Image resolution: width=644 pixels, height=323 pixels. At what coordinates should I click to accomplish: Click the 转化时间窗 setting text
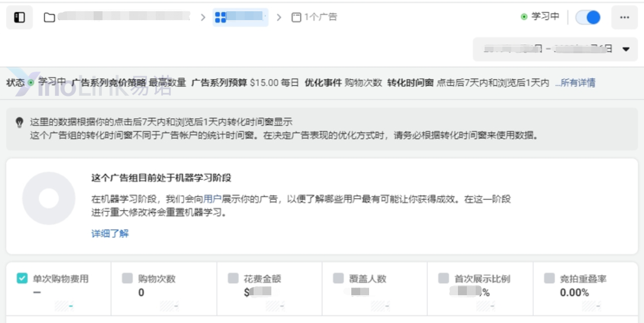click(468, 83)
